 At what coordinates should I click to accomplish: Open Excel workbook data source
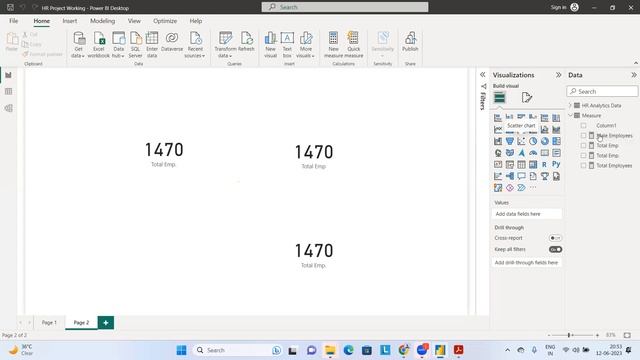pyautogui.click(x=99, y=45)
